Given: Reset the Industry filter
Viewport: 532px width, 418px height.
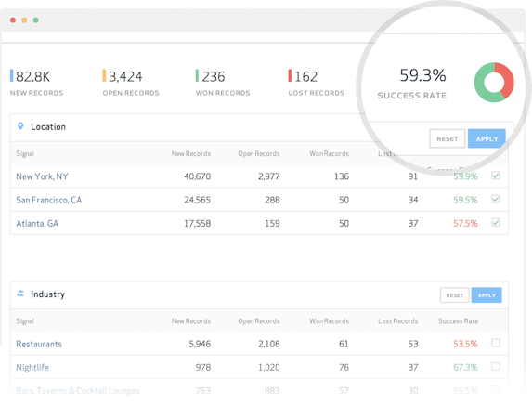Looking at the screenshot, I should (455, 295).
